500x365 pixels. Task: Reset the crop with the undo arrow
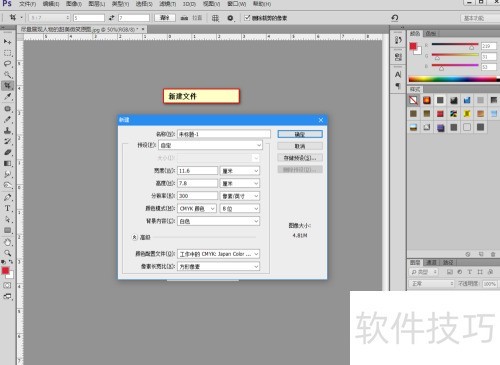click(395, 18)
